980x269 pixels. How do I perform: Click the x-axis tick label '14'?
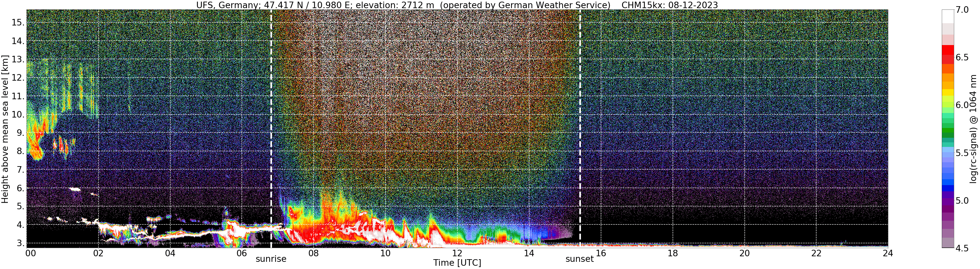click(529, 253)
